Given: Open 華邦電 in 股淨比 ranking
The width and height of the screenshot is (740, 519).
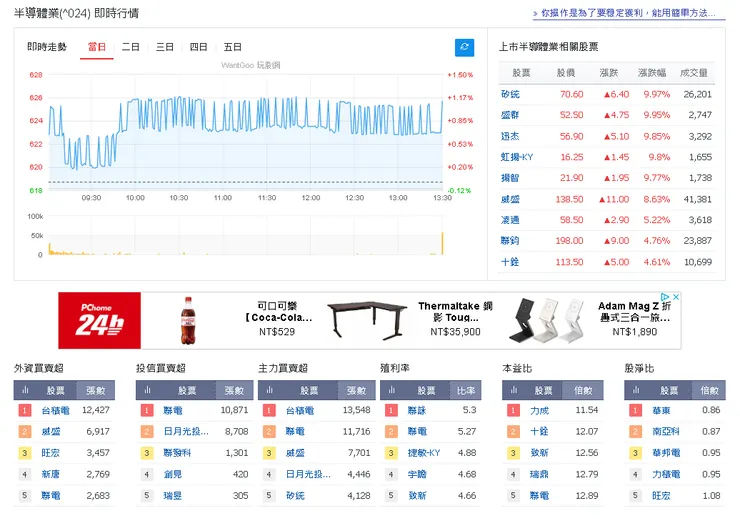Looking at the screenshot, I should (666, 453).
